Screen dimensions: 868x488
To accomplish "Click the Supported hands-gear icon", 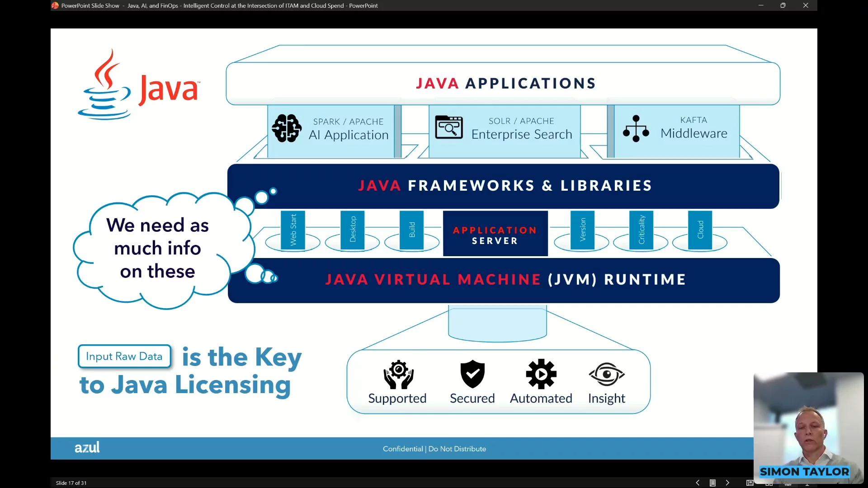I will pos(398,374).
